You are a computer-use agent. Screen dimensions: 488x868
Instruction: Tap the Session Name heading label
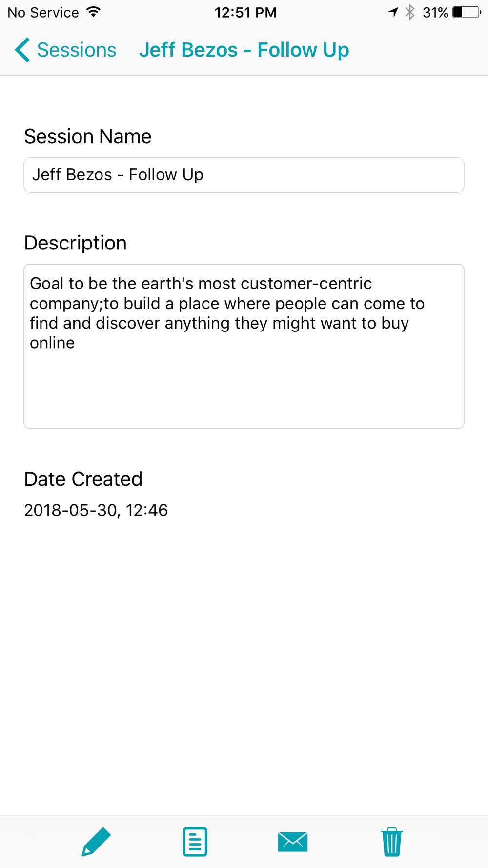click(x=88, y=136)
